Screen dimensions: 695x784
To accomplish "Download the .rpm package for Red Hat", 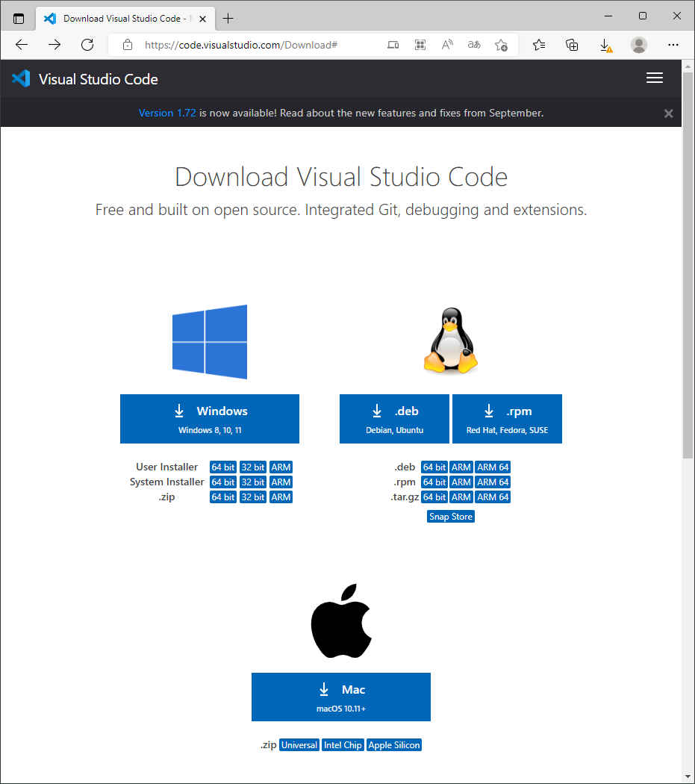I will pyautogui.click(x=507, y=419).
